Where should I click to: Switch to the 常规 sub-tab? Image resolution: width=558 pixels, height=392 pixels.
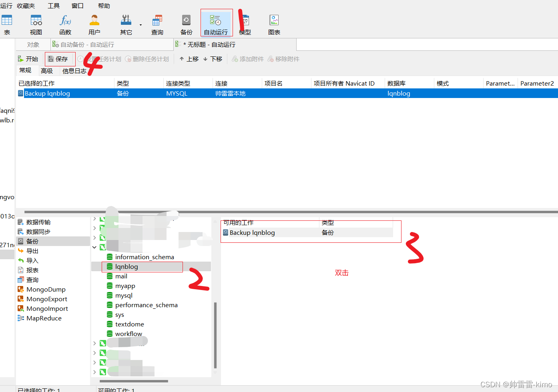point(25,70)
